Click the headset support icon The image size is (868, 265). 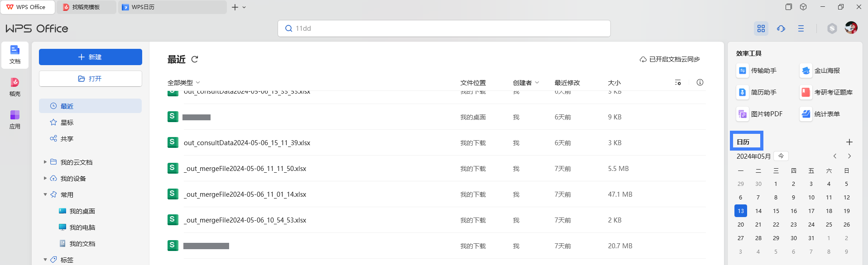(781, 28)
